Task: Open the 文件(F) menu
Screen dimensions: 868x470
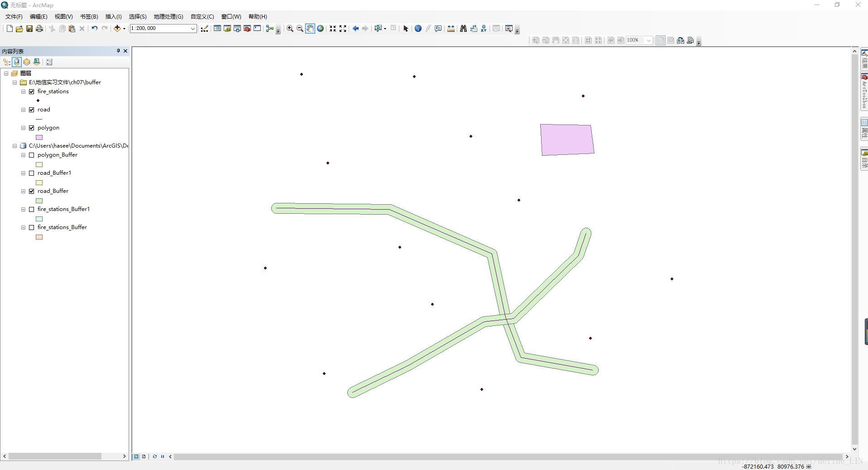Action: tap(14, 16)
